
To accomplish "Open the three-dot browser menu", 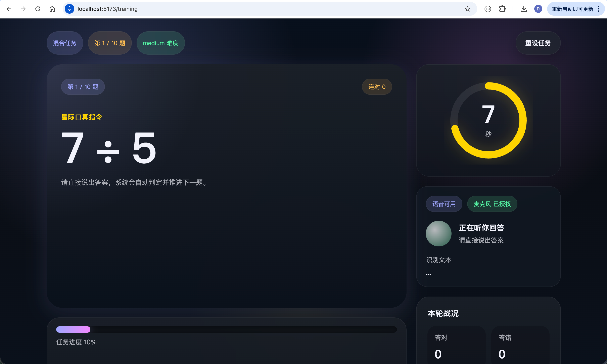I will coord(599,9).
